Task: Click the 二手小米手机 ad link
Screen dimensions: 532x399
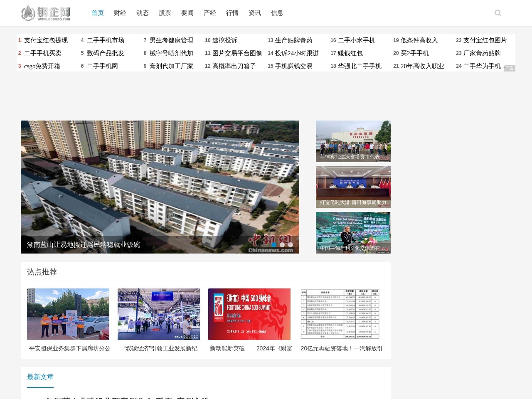Action: (x=356, y=40)
